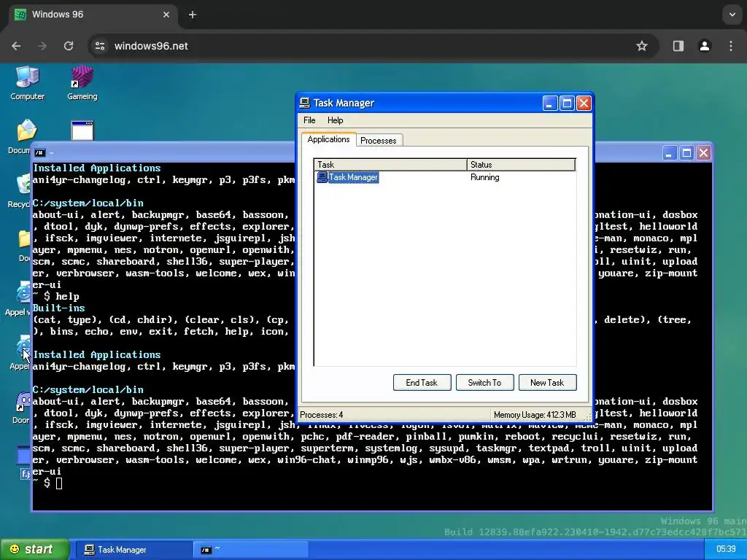Click Processes: 4 in status bar
747x560 pixels.
coord(322,415)
